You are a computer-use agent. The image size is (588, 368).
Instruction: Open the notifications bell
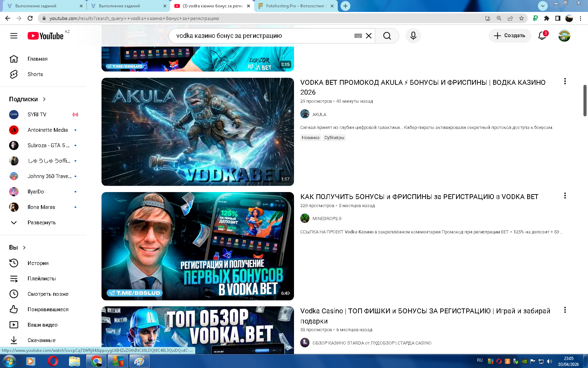[542, 36]
